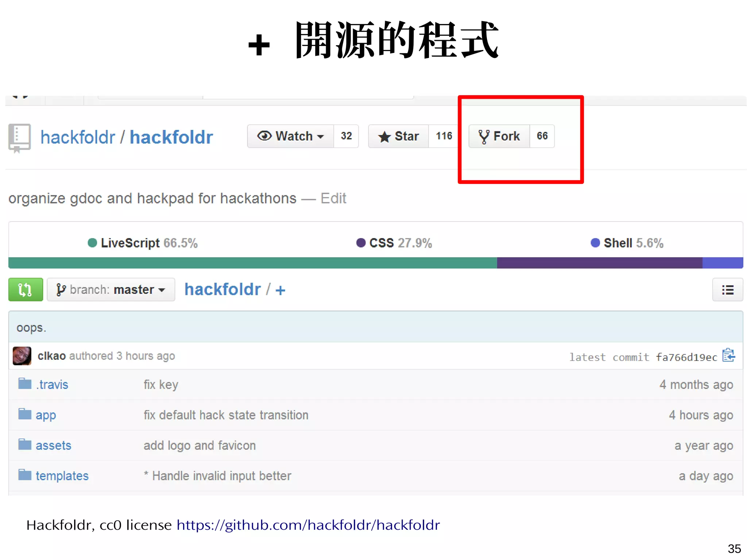Open the 'fix key' commit message
The image size is (747, 560).
[161, 385]
